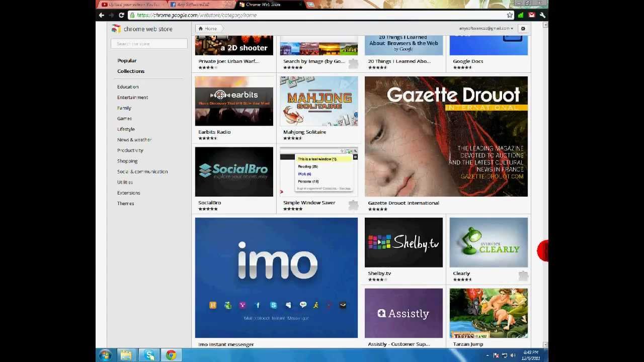Image resolution: width=644 pixels, height=362 pixels.
Task: Select Popular in sidebar
Action: 127,60
